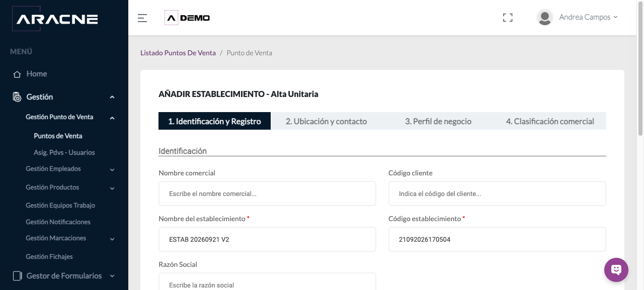Image resolution: width=644 pixels, height=290 pixels.
Task: Open the 3. Perfil de negocio tab
Action: pyautogui.click(x=438, y=121)
